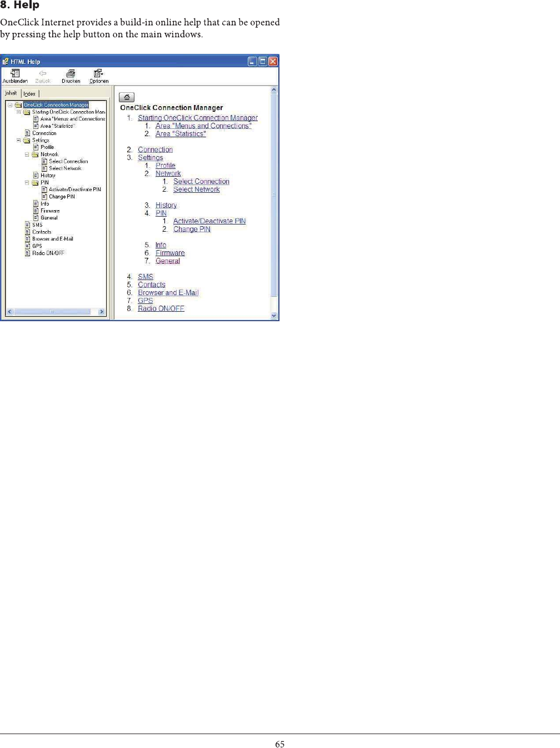Collapse the OneClick Connection Manager tree node
This screenshot has height=748, width=560.
pos(10,104)
